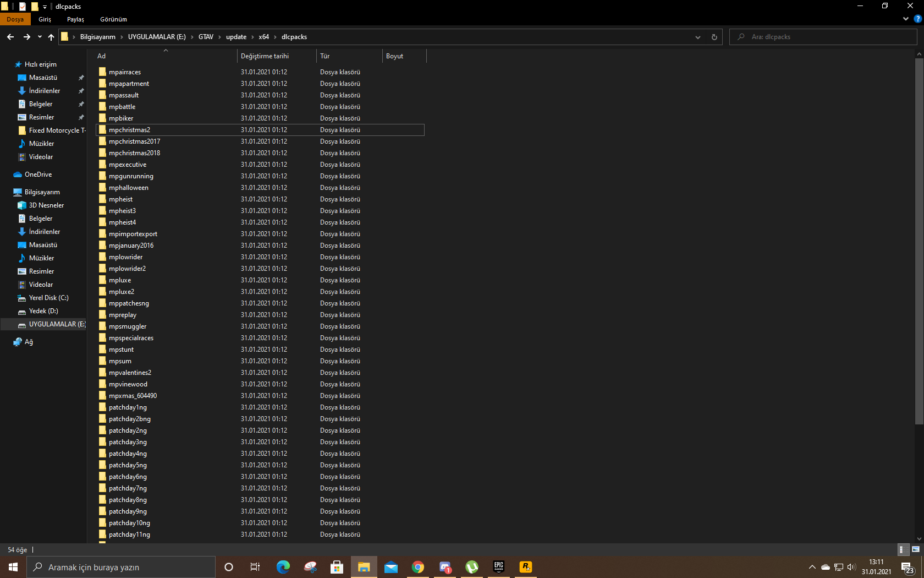This screenshot has height=578, width=924.
Task: Navigate to UYGULAMALAR (E:) in breadcrumb
Action: click(x=157, y=37)
